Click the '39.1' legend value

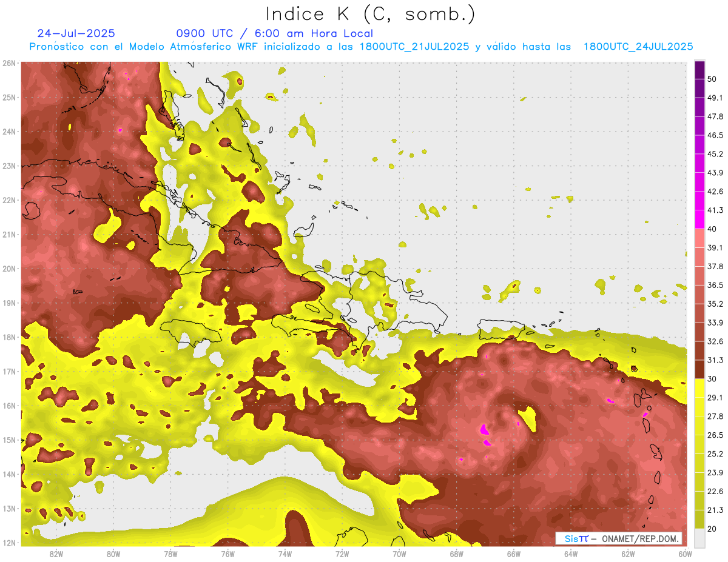[x=715, y=247]
